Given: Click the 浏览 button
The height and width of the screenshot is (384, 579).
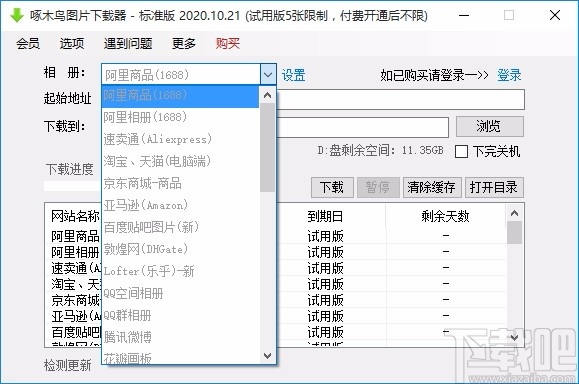Looking at the screenshot, I should coord(490,126).
